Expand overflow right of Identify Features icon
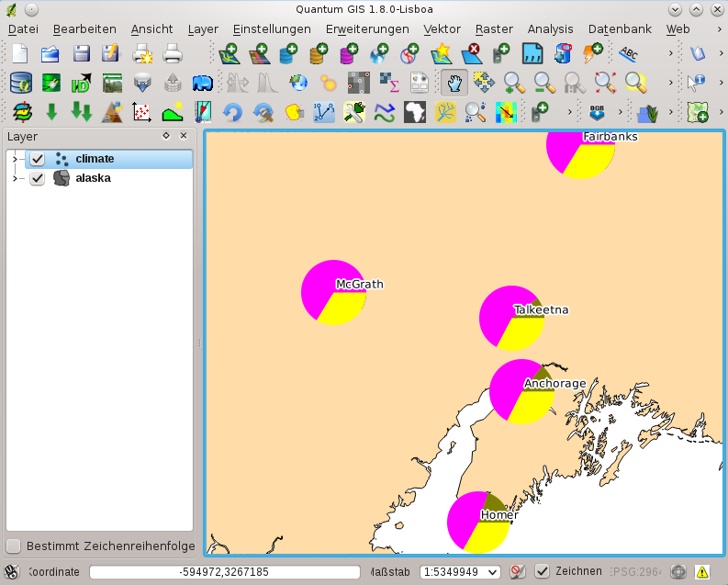 [721, 83]
